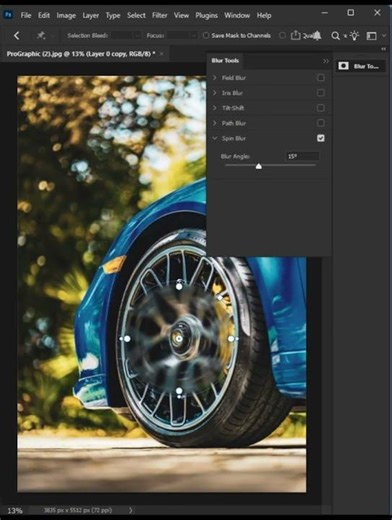Click the Focus input field
The width and height of the screenshot is (392, 520).
179,35
